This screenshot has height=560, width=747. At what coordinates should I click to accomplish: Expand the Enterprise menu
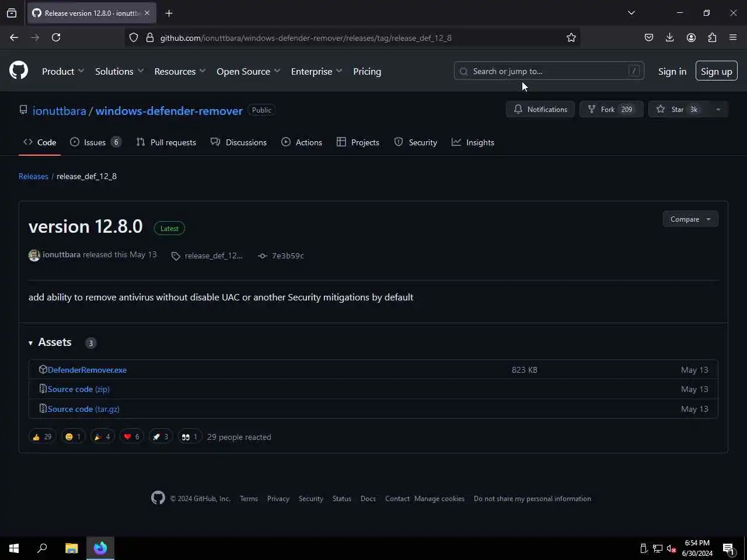point(317,71)
